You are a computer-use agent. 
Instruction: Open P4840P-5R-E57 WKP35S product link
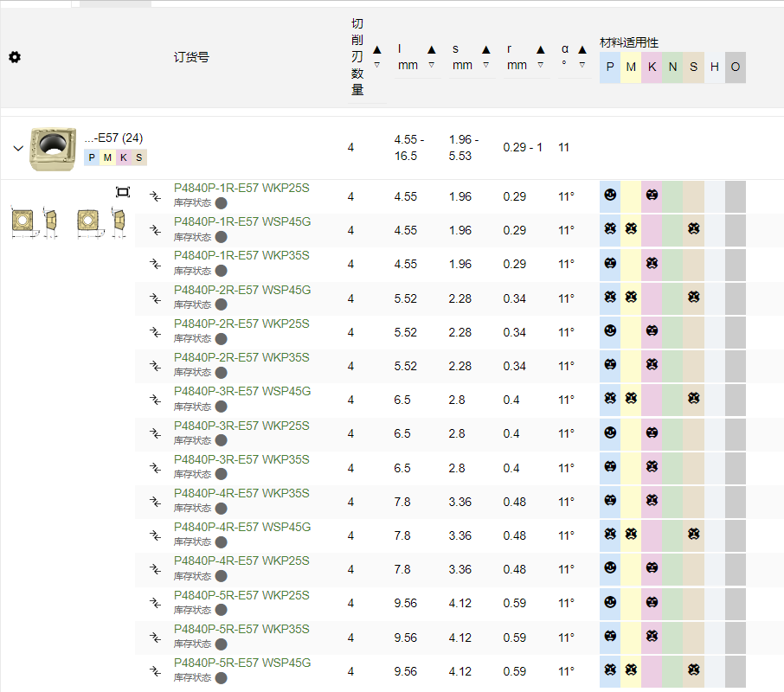point(241,629)
